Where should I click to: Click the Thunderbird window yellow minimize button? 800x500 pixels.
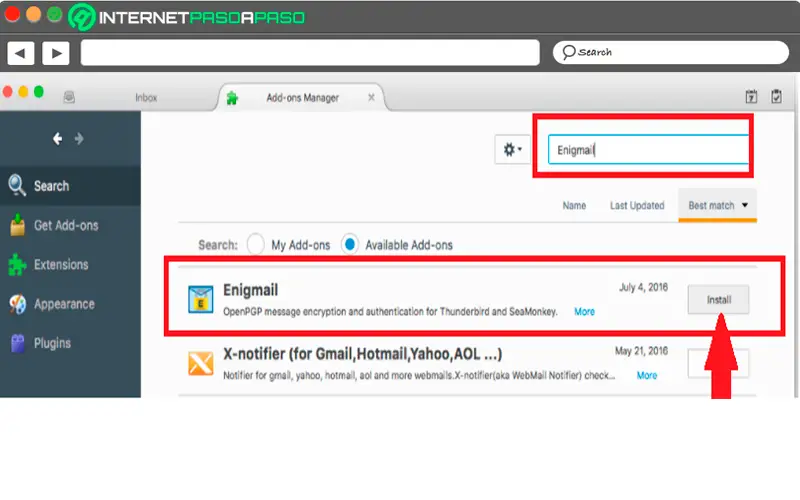(23, 92)
